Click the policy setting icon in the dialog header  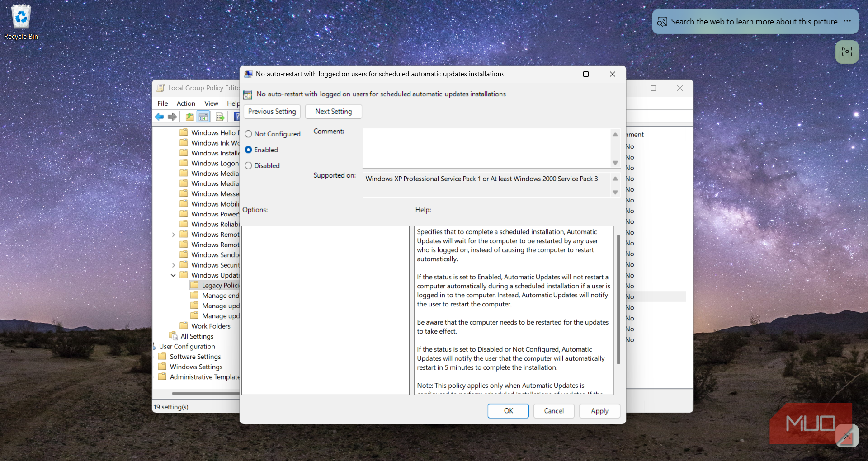click(247, 94)
